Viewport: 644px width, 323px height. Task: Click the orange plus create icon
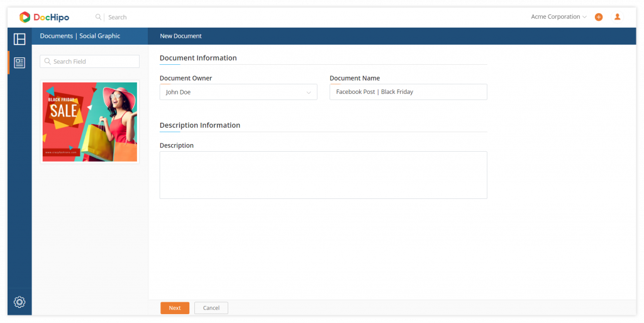pyautogui.click(x=599, y=17)
